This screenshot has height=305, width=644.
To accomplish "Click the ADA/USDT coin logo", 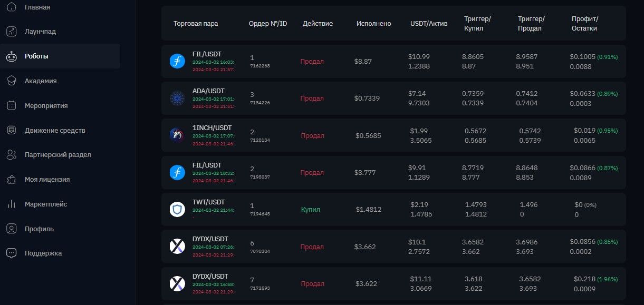I will [x=177, y=99].
